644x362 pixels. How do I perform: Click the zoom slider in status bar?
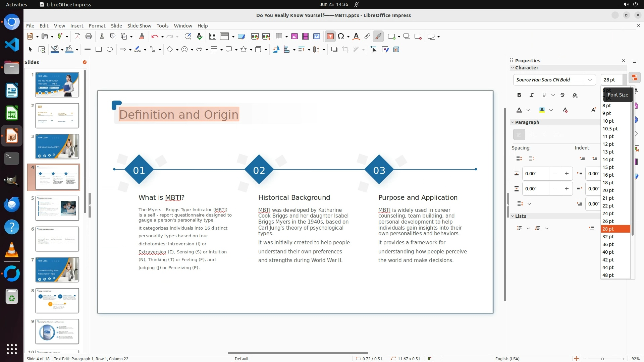[x=602, y=359]
